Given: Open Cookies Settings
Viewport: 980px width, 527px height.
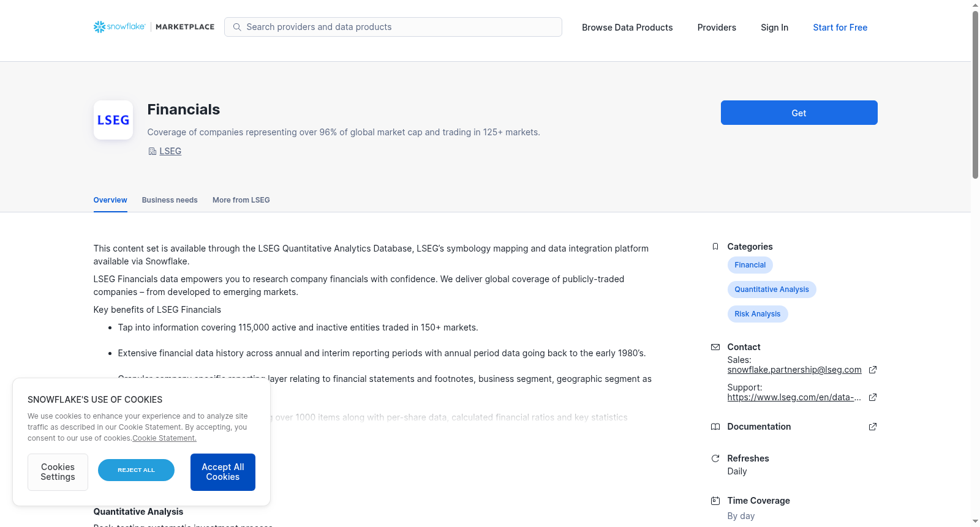Looking at the screenshot, I should (58, 472).
